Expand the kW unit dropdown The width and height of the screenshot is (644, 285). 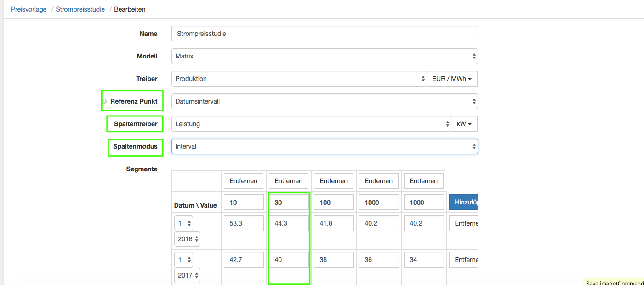(464, 124)
